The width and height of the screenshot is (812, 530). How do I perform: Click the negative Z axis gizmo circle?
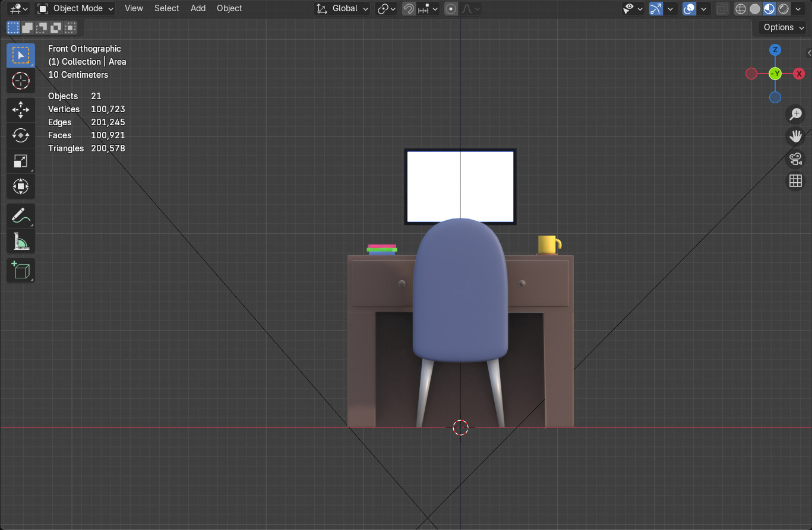pyautogui.click(x=775, y=97)
